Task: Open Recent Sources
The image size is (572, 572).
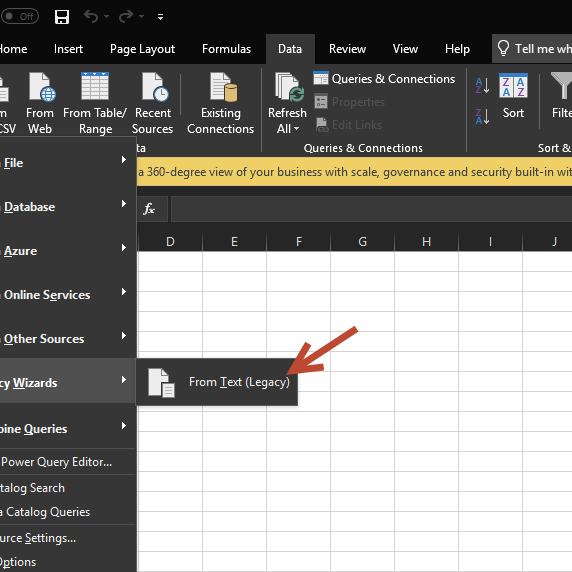Action: (x=152, y=103)
